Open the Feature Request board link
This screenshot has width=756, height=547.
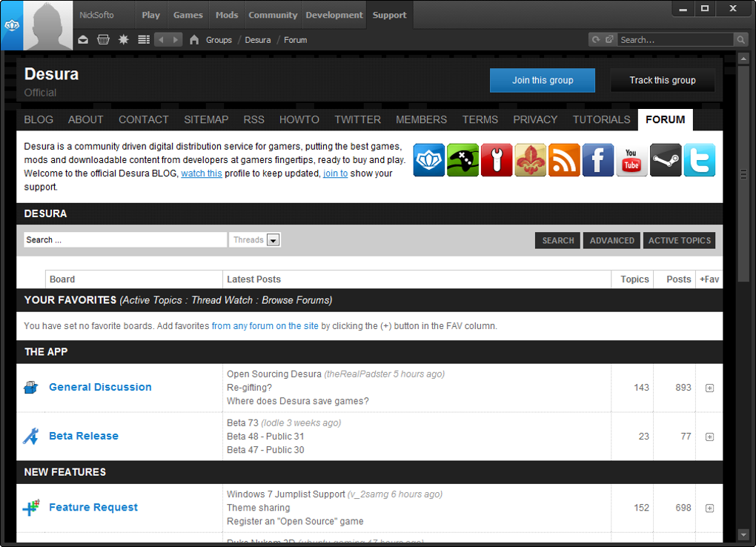93,507
